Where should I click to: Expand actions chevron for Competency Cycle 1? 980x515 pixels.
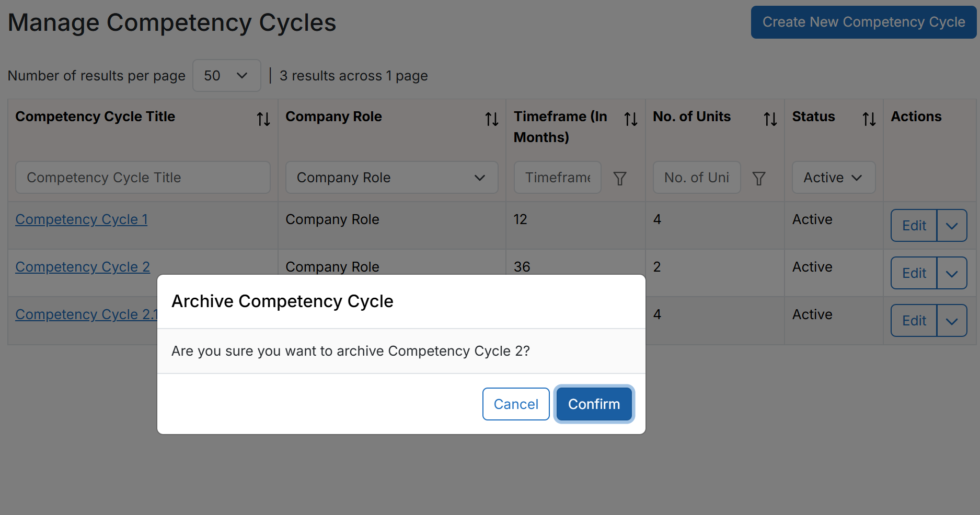click(952, 226)
